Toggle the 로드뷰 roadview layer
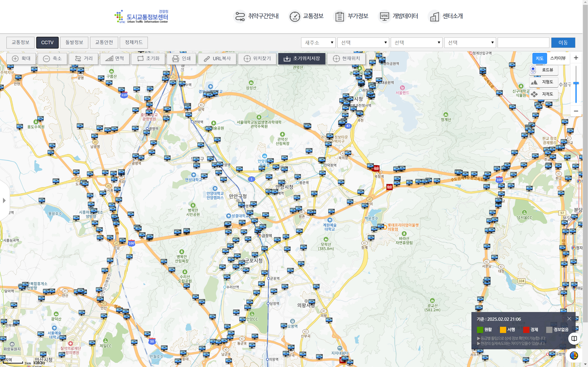This screenshot has height=367, width=588. point(543,70)
